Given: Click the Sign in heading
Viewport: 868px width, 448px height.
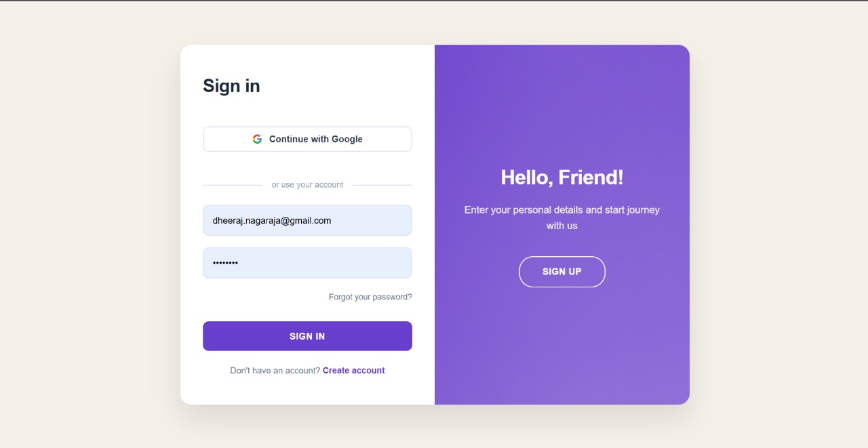Looking at the screenshot, I should coord(231,86).
